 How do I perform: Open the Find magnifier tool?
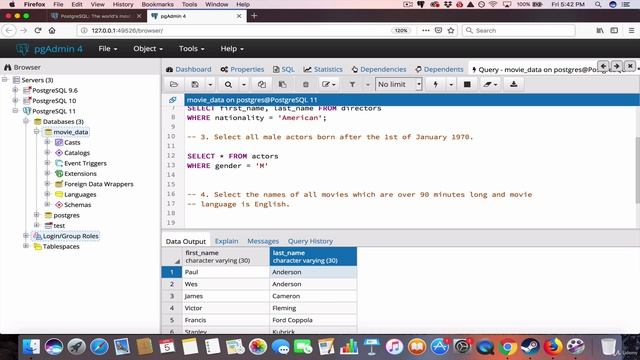point(228,84)
